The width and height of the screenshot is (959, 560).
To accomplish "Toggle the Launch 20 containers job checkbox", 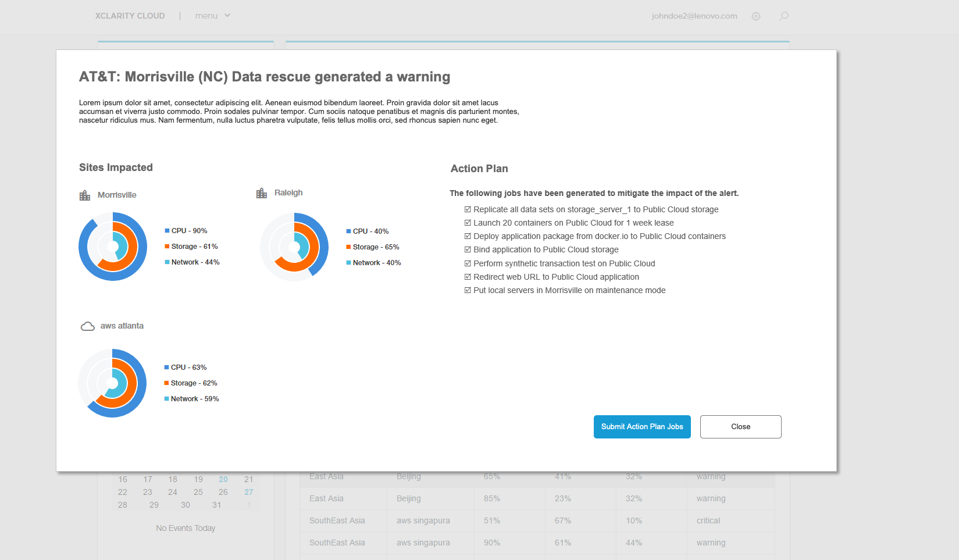I will click(x=468, y=223).
